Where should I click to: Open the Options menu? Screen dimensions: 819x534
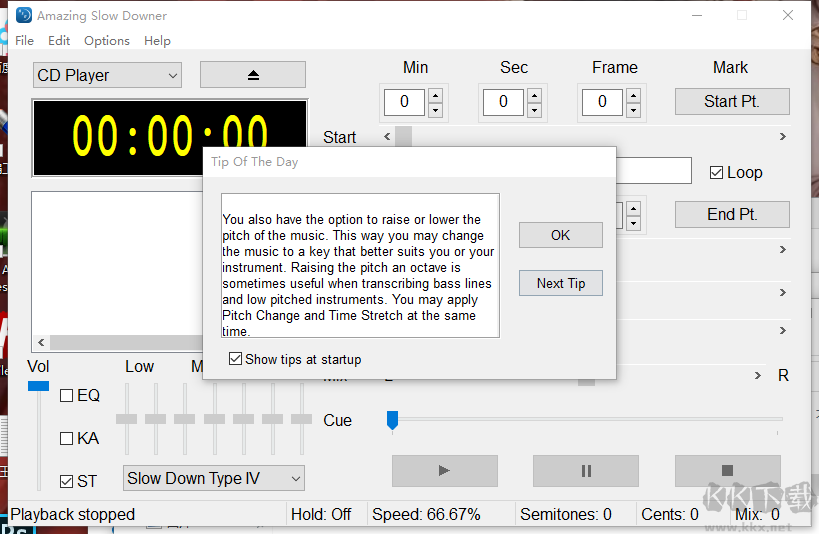tap(106, 41)
